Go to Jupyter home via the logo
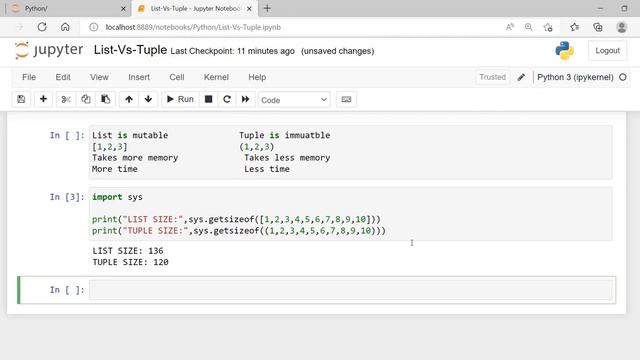640x360 pixels. [49, 50]
